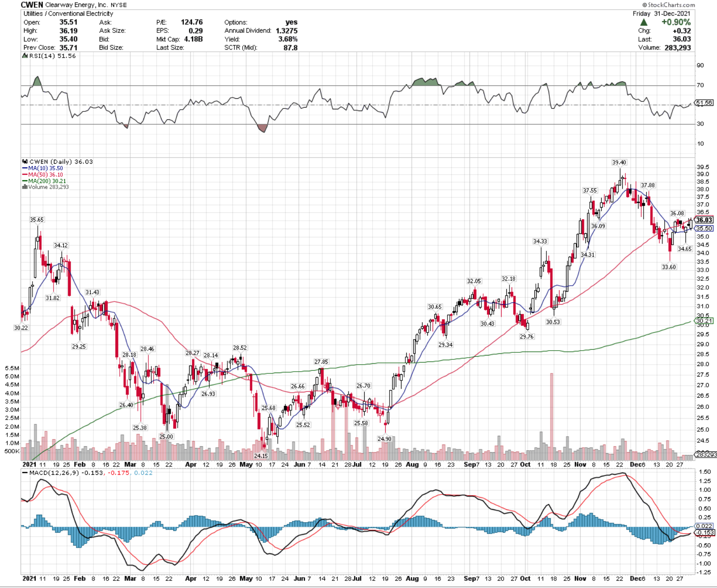Click the red MA(50) legend line marker

(25, 175)
